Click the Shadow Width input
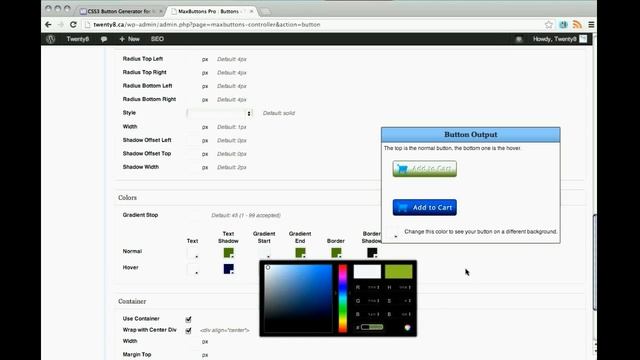 193,167
